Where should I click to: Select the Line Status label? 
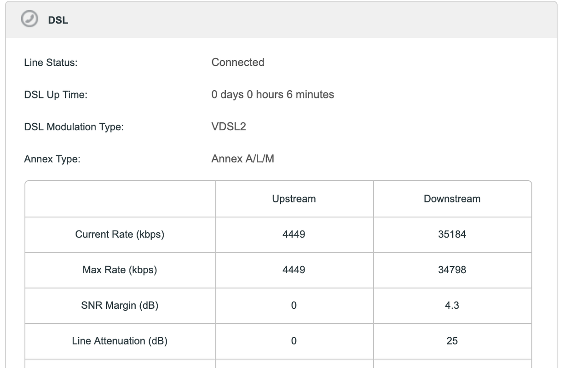tap(51, 63)
